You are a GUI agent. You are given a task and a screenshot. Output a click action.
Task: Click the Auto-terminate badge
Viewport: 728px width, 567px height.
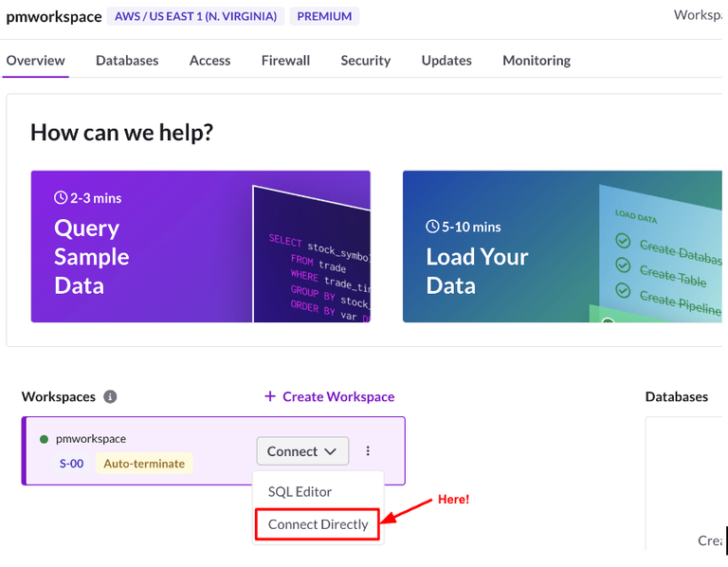pyautogui.click(x=143, y=464)
